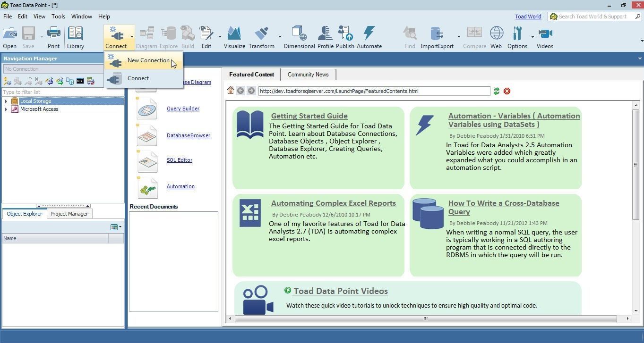This screenshot has height=343, width=644.
Task: Open the Window menu
Action: click(x=82, y=17)
